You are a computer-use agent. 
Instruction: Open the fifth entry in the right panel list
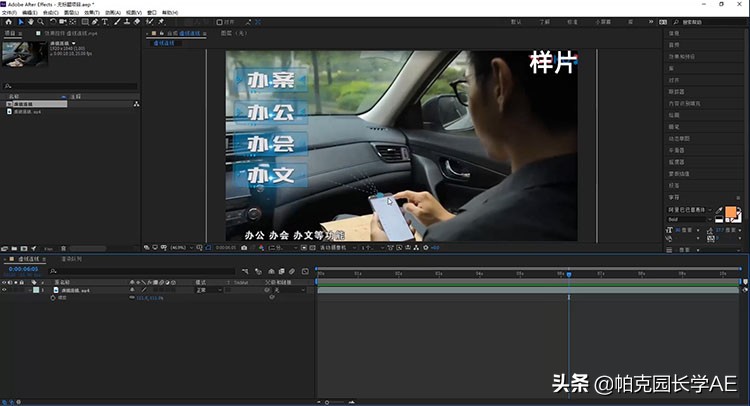pos(674,80)
